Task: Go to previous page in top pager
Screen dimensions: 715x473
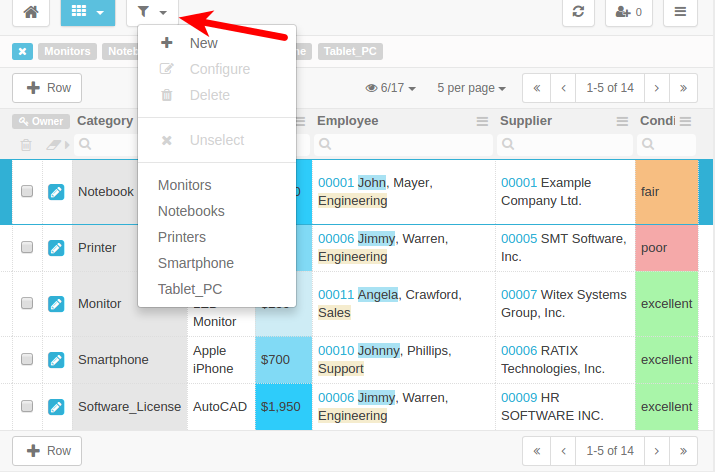Action: tap(564, 88)
